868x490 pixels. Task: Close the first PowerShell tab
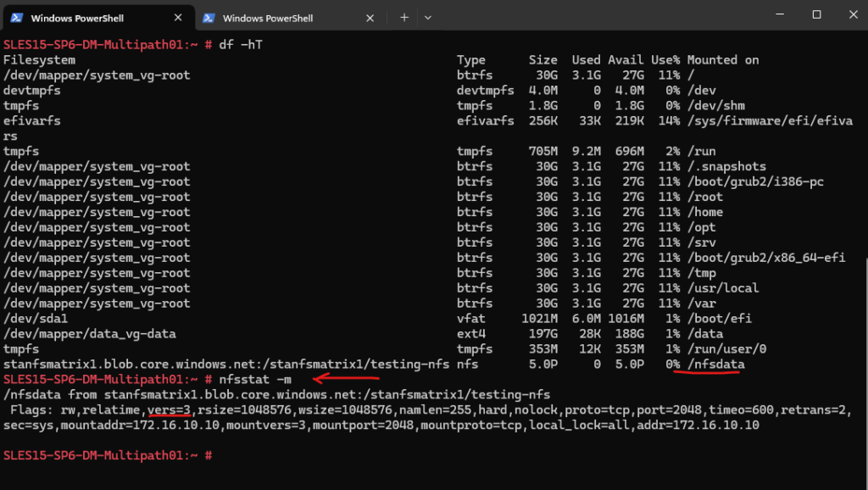point(178,18)
